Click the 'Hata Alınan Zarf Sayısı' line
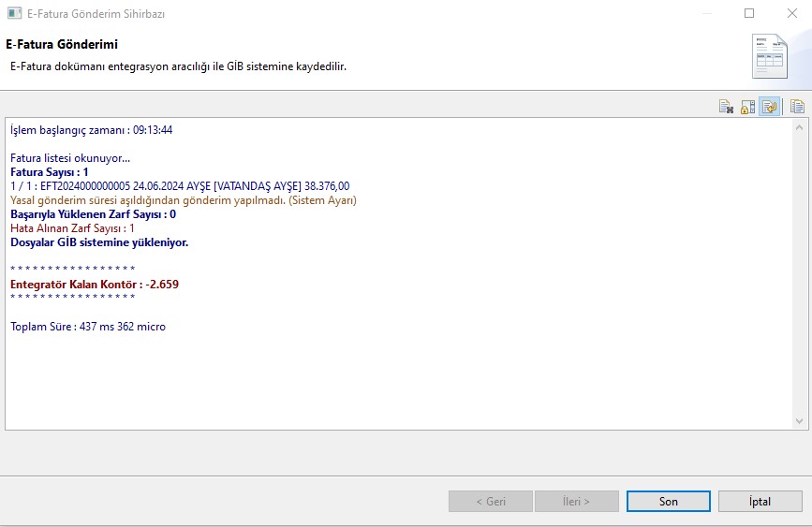Viewport: 812px width, 527px height. (72, 228)
